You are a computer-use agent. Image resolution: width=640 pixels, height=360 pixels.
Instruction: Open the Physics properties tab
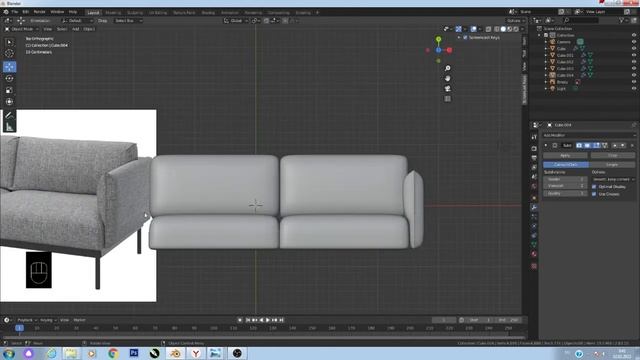pyautogui.click(x=534, y=226)
